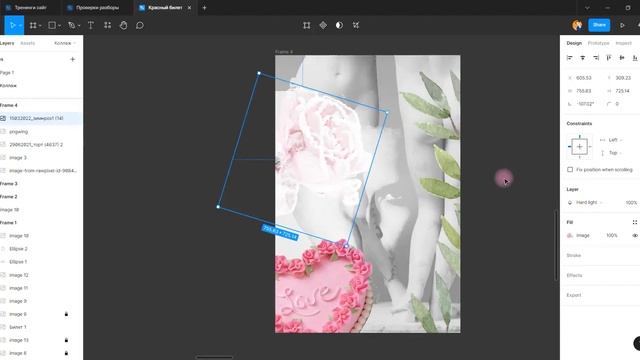The image size is (640, 360).
Task: Select the Ellipse 2 layer
Action: 18,249
